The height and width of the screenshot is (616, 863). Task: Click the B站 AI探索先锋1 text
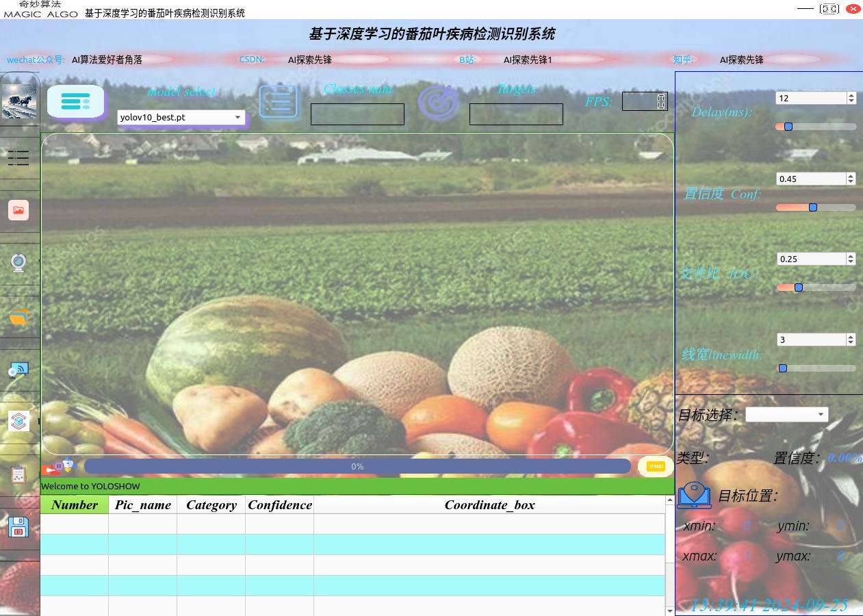coord(528,60)
